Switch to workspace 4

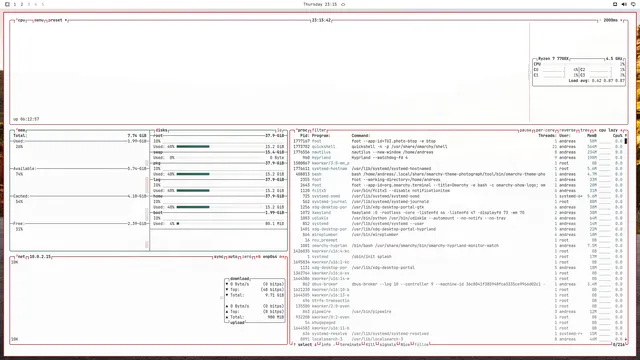(36, 4)
